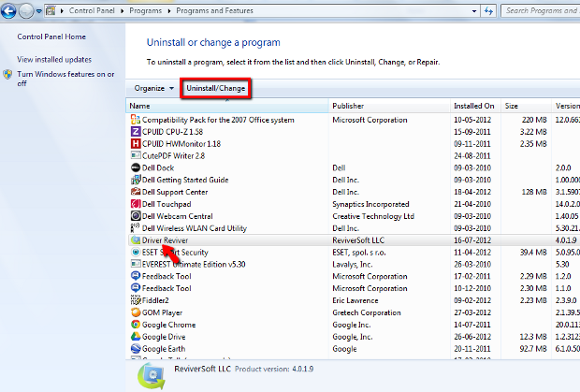Click the Fiddler2 icon
Viewport: 580px width, 392px height.
[x=136, y=300]
